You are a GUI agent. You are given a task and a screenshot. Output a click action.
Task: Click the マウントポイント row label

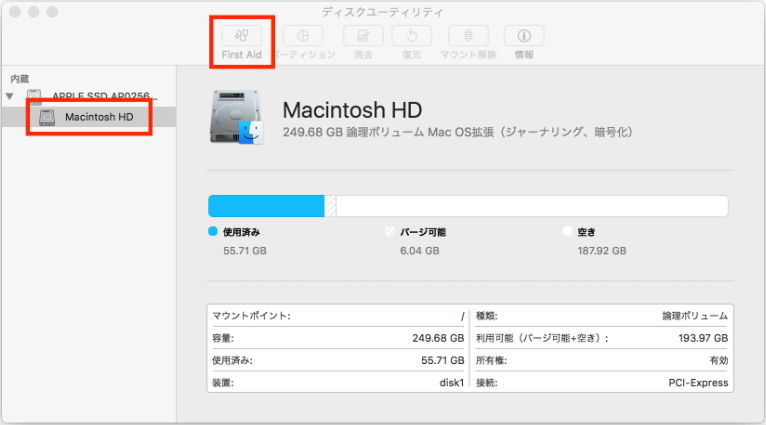tap(251, 316)
